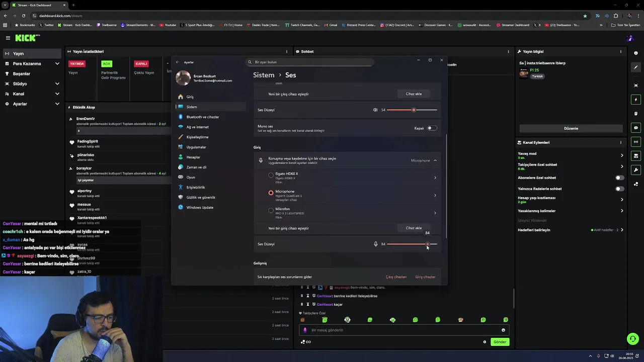Expand Stüdyo sidebar section
This screenshot has height=362, width=644.
[x=57, y=83]
